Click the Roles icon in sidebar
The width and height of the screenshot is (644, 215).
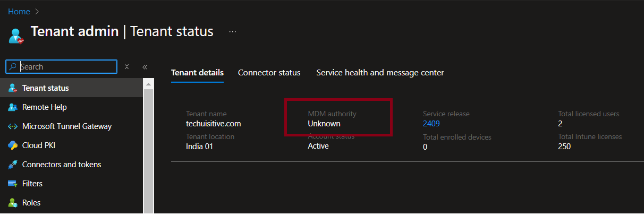point(13,203)
